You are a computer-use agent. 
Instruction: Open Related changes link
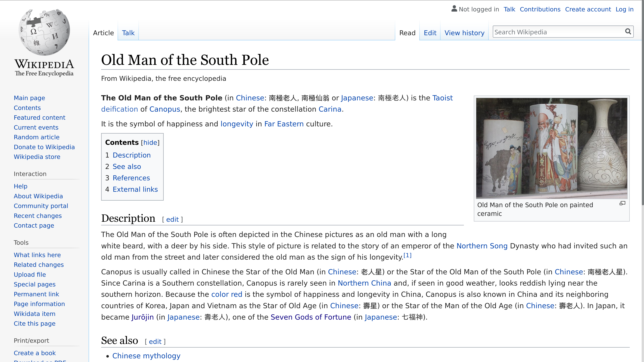tap(39, 265)
